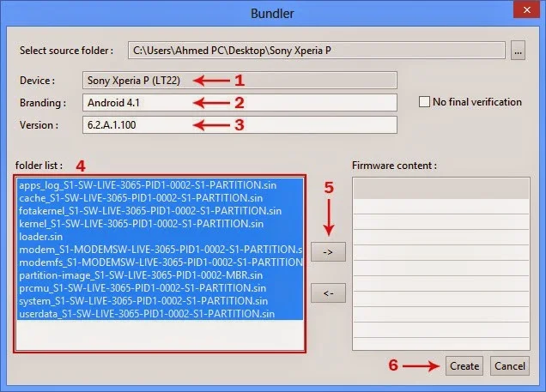Viewport: 546px width, 392px height.
Task: Click the Firmware content list header row
Action: (x=441, y=189)
